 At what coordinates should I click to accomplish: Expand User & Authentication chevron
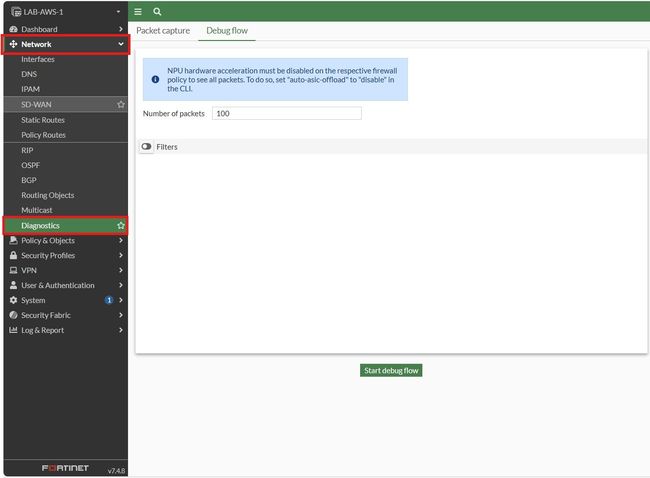121,285
